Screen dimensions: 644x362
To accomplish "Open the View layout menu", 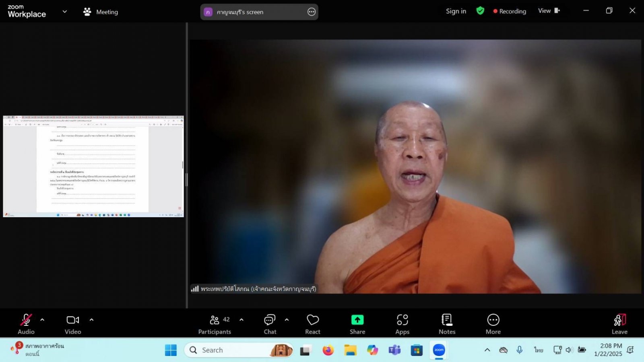I will coord(549,11).
